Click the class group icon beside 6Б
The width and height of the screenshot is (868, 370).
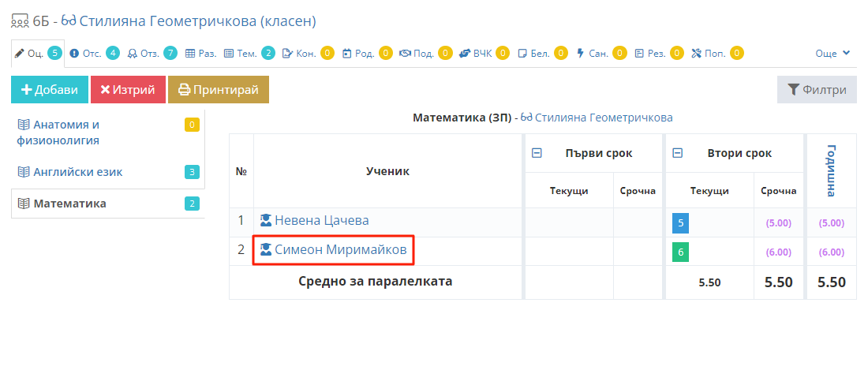(x=20, y=21)
